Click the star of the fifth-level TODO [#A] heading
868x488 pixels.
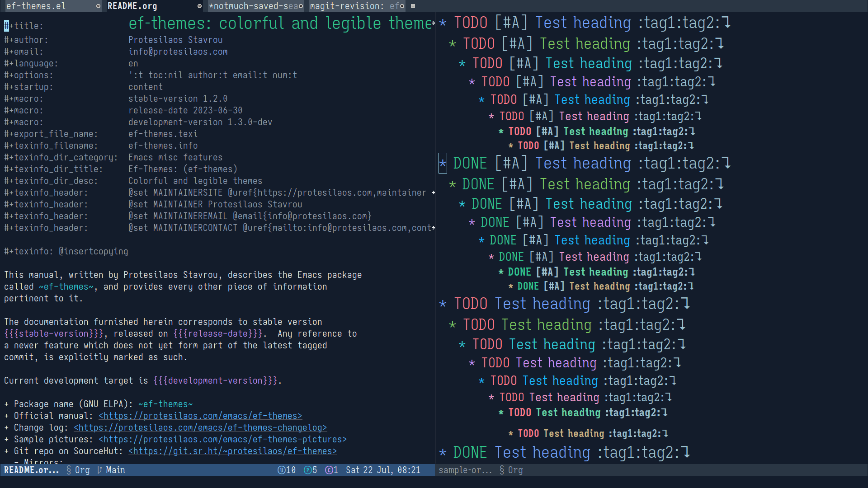[481, 100]
